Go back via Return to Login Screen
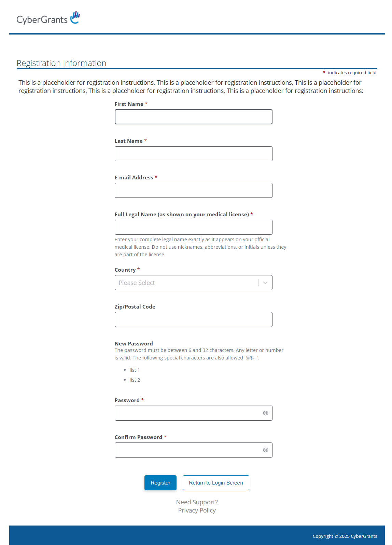The image size is (392, 545). point(216,483)
